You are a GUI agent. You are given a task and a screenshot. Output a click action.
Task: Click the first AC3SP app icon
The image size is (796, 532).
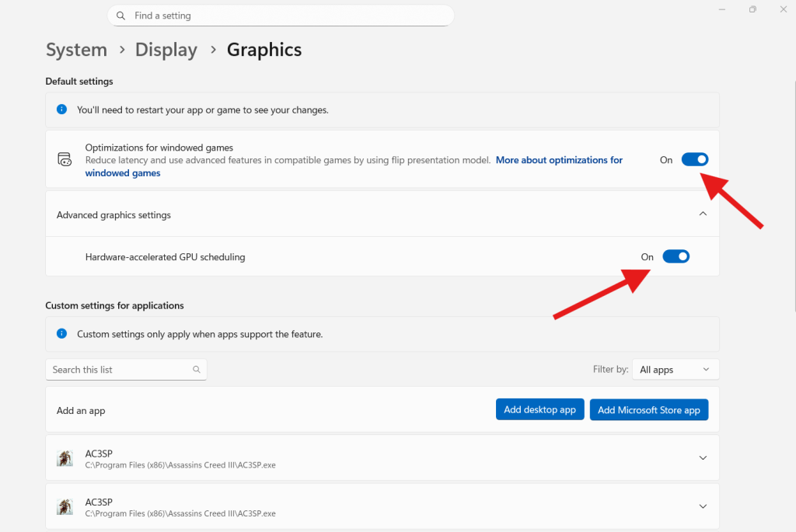click(65, 458)
